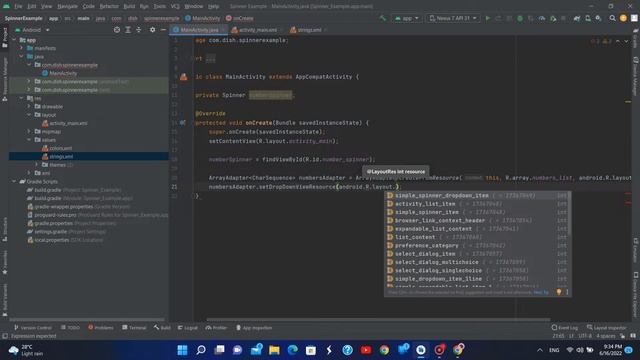Open the App Inspection tool window
This screenshot has height=360, width=640.
[253, 328]
